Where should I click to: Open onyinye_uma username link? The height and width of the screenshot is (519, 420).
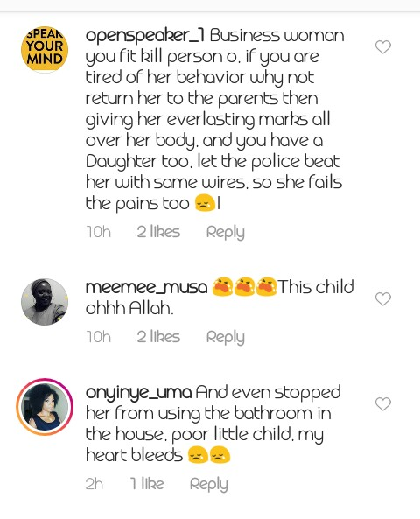[x=138, y=393]
